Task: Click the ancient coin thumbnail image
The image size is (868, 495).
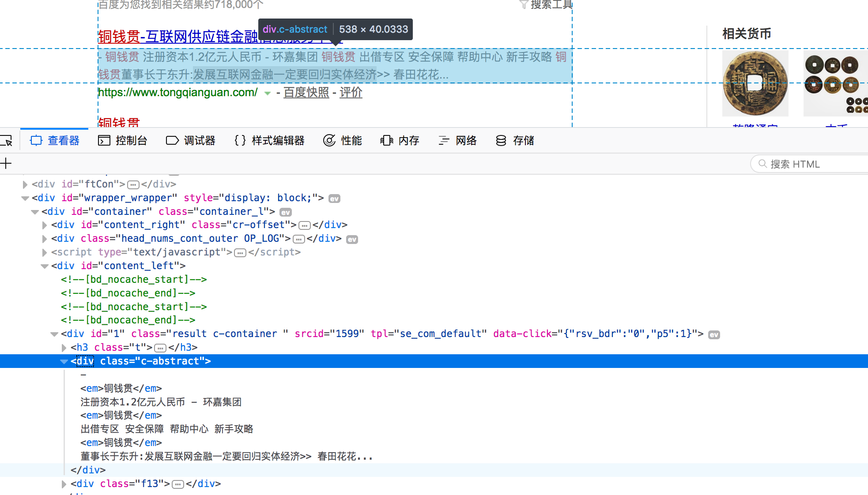Action: tap(755, 83)
